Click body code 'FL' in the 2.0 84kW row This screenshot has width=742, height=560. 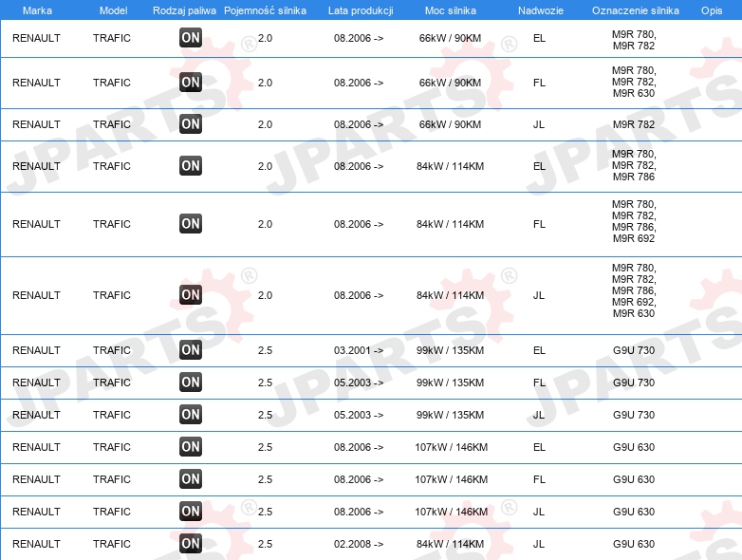tap(540, 224)
